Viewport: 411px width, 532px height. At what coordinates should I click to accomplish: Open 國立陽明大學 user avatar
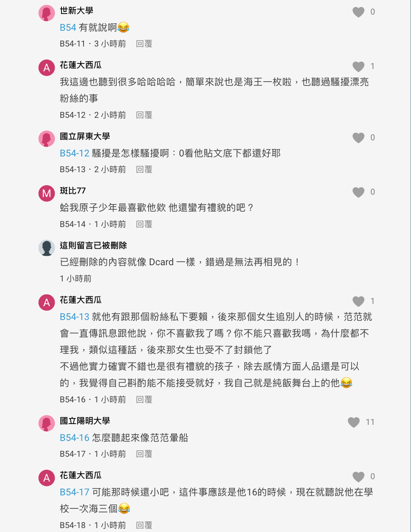[46, 423]
